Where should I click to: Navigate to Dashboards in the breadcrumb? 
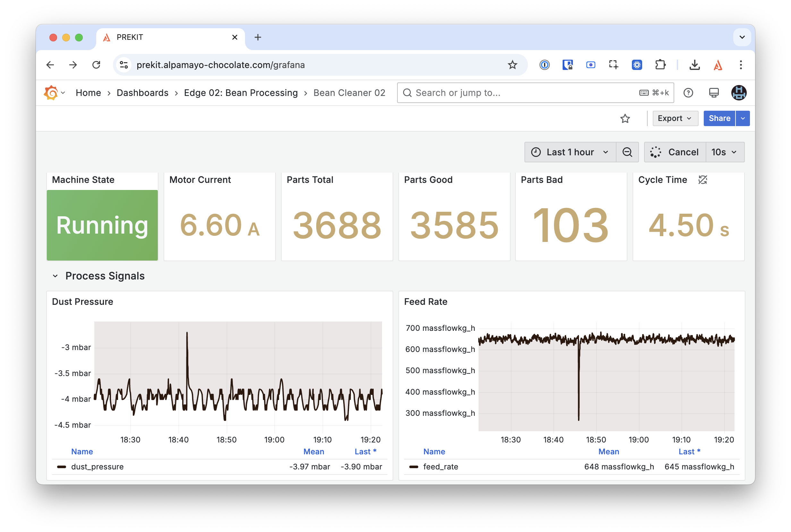(x=142, y=93)
